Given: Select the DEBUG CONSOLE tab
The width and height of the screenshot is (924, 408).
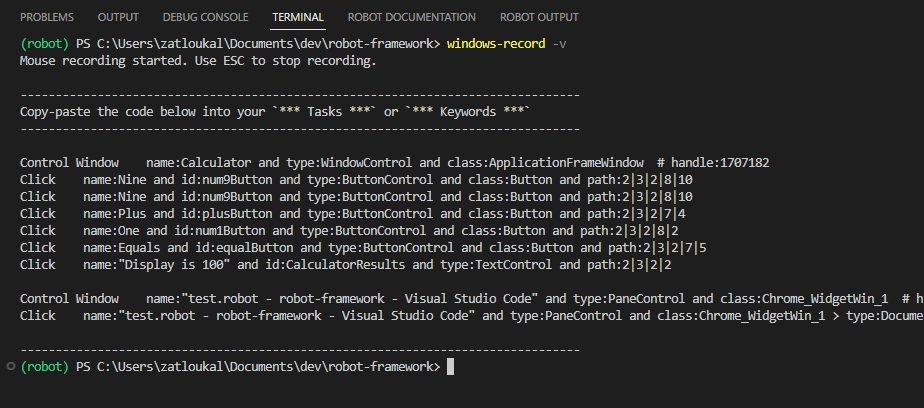Looking at the screenshot, I should [205, 18].
